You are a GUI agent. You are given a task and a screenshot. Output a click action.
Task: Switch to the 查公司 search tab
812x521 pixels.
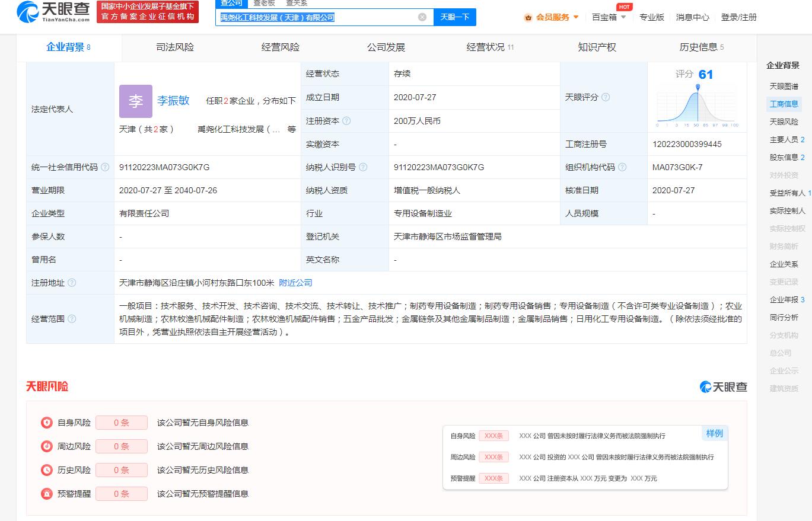tap(232, 3)
